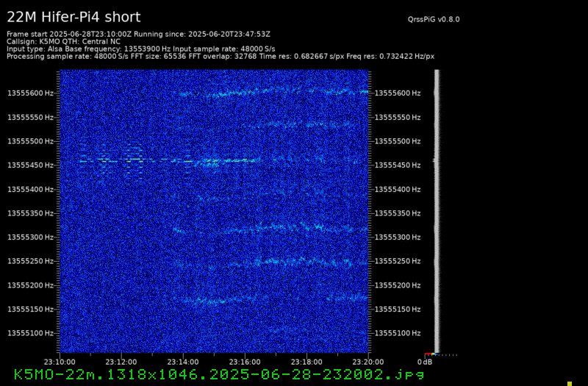The height and width of the screenshot is (386, 588).
Task: Select right axis label "13555100 Hz"
Action: pos(398,334)
